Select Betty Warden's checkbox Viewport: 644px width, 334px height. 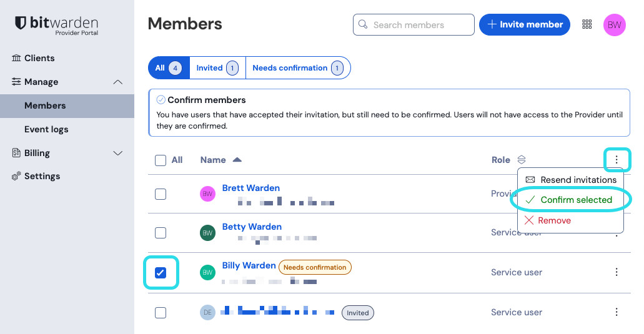click(161, 233)
